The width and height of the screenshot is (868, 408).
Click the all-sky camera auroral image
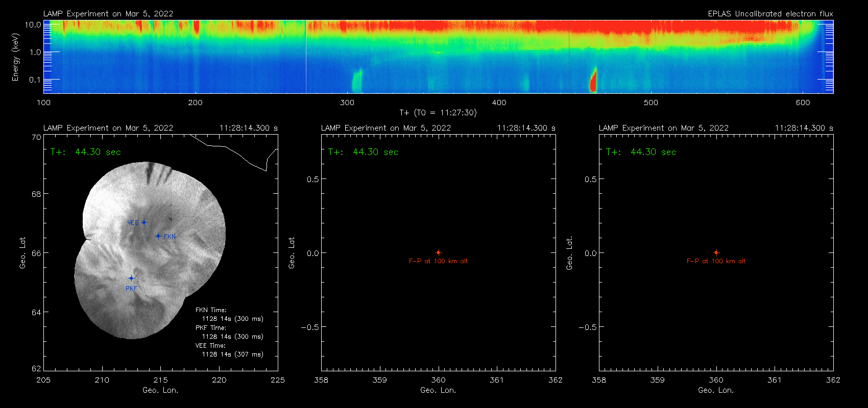coord(150,250)
